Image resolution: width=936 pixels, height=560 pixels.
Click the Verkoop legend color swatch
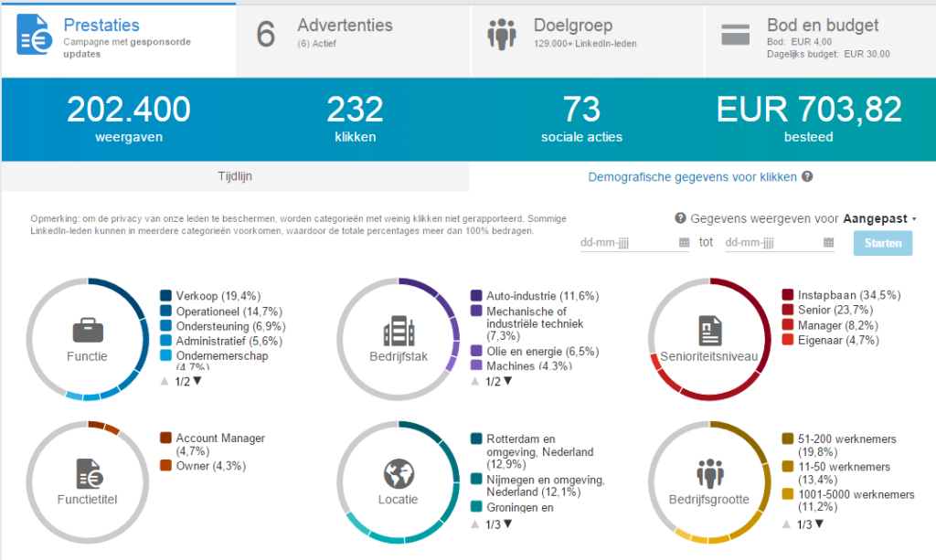[165, 296]
